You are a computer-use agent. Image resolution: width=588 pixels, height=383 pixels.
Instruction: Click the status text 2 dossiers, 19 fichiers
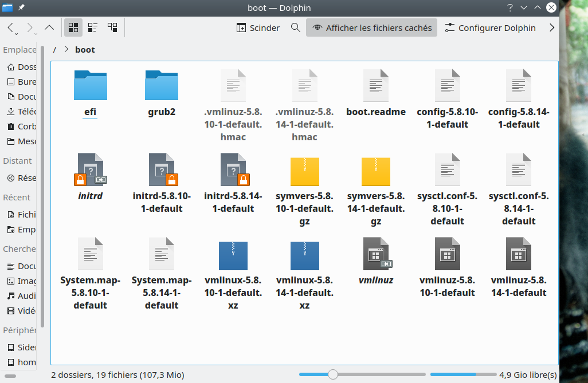coord(117,375)
